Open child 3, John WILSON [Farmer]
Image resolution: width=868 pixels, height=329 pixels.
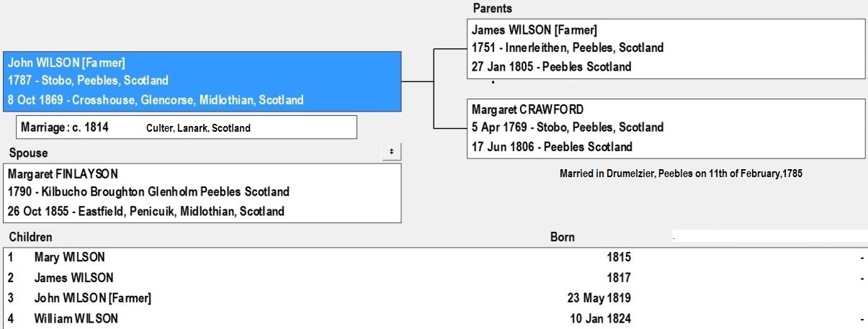[x=92, y=298]
